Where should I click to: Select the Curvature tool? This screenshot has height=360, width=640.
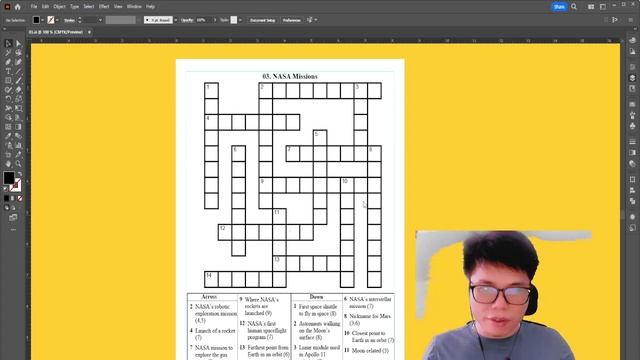[x=18, y=62]
